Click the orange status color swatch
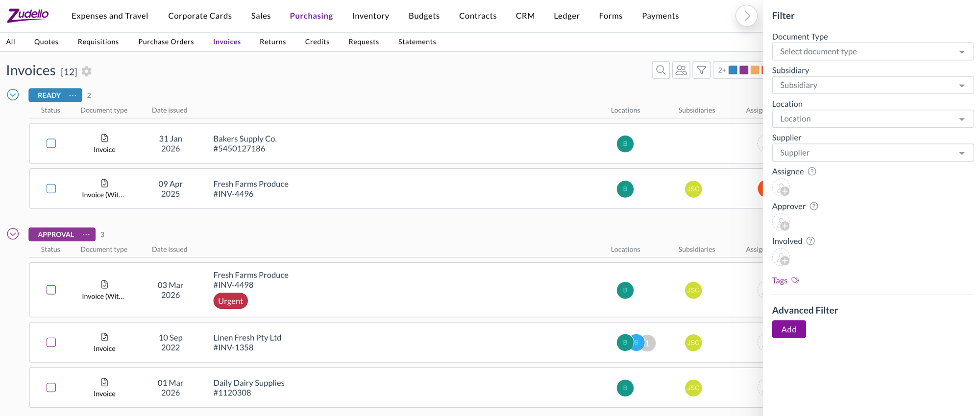This screenshot has width=980, height=416. pos(755,70)
